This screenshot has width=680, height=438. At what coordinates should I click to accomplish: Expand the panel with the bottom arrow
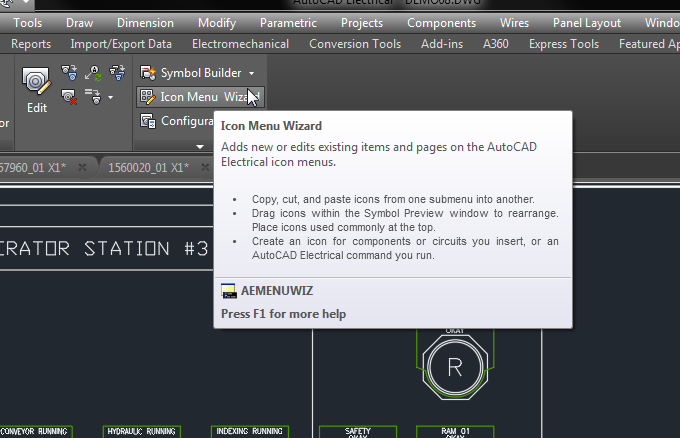tap(200, 147)
